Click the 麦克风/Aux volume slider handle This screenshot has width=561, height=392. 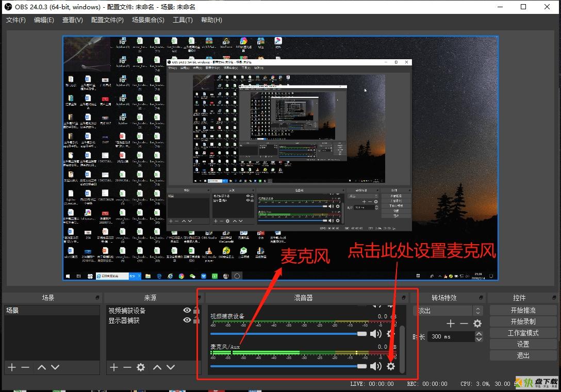(x=362, y=366)
